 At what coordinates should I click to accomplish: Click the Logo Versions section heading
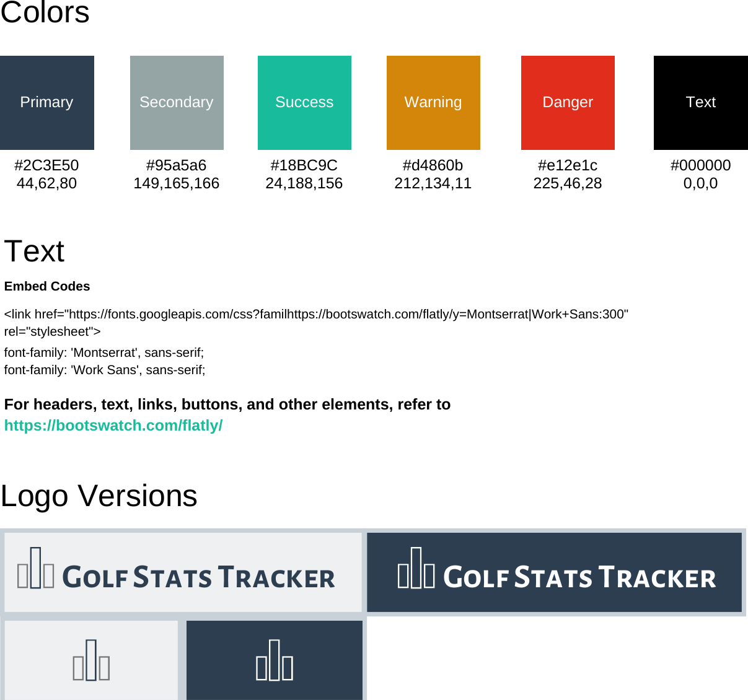(99, 496)
